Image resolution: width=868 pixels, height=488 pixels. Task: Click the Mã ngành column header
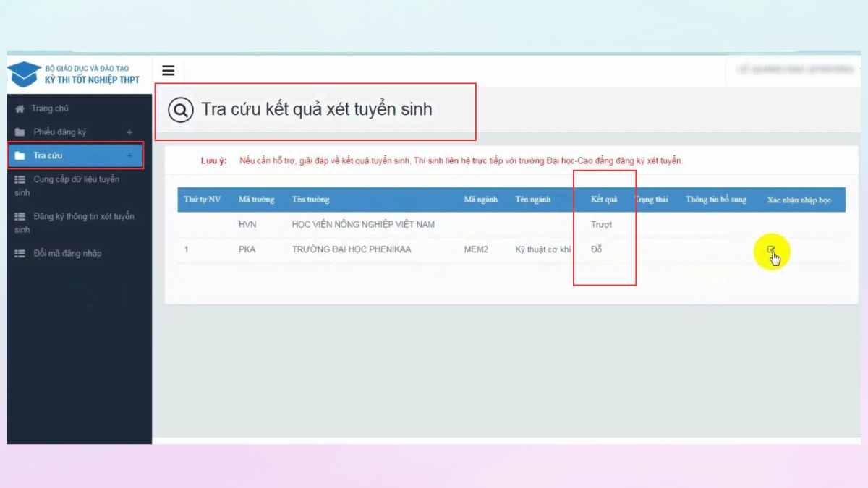(481, 200)
